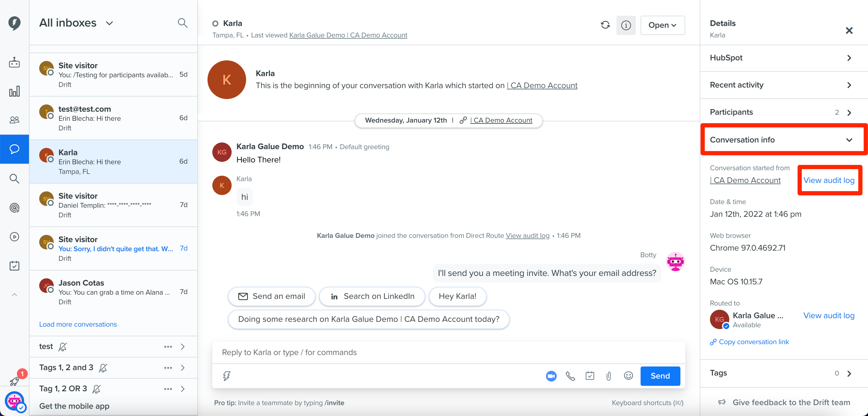Open the emoji picker
The image size is (868, 416).
(x=628, y=376)
